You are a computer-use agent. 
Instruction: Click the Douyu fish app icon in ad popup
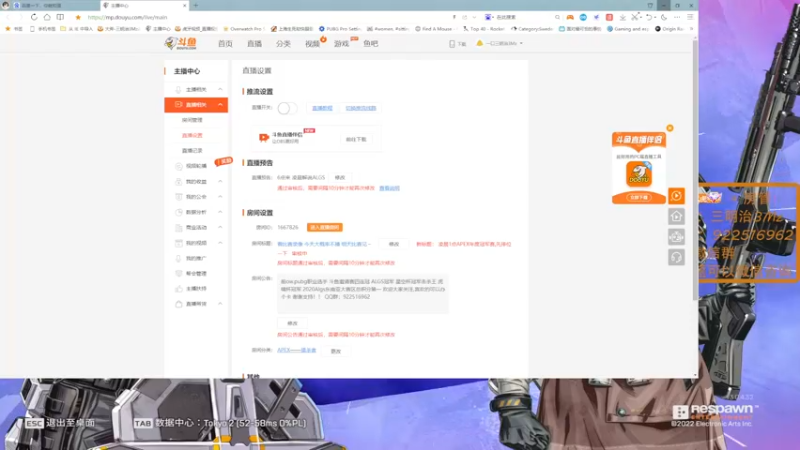tap(639, 174)
